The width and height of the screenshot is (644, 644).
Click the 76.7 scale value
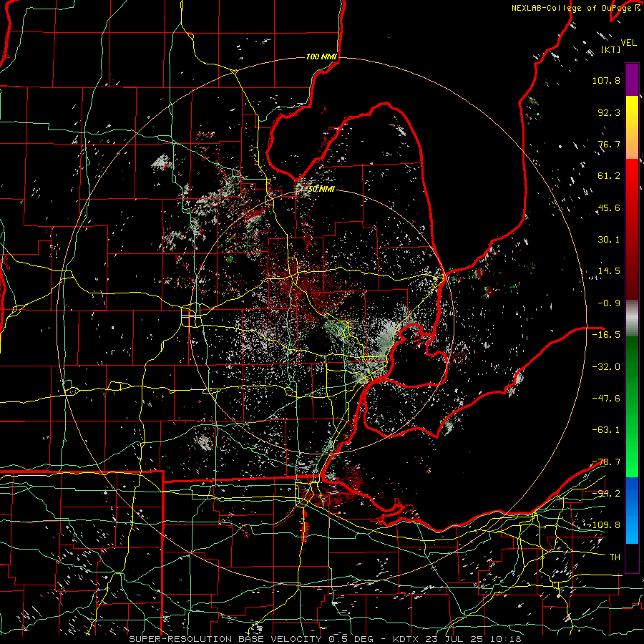point(609,144)
